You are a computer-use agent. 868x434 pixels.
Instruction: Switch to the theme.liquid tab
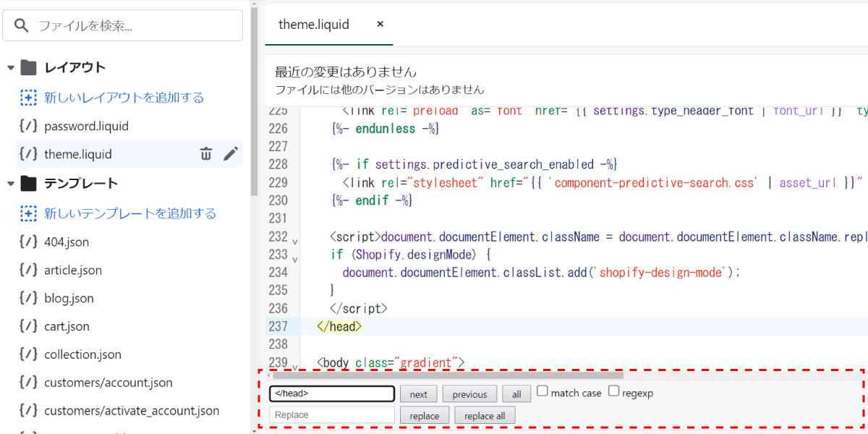tap(314, 25)
